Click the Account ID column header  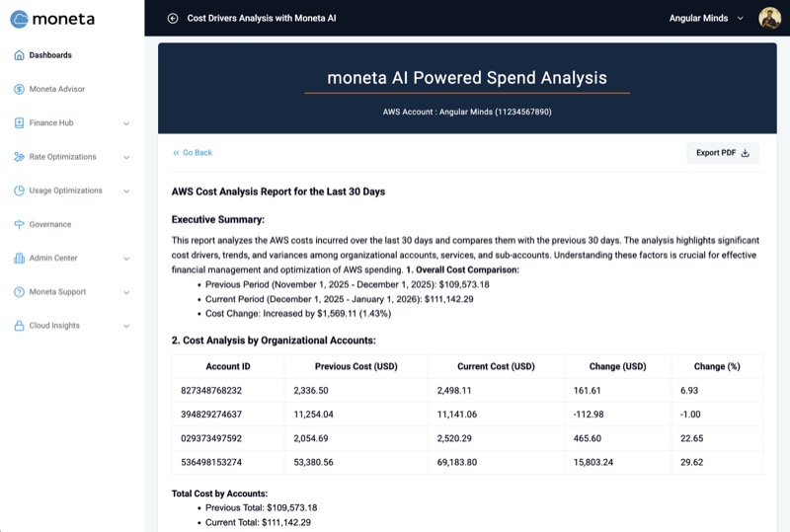click(x=228, y=367)
